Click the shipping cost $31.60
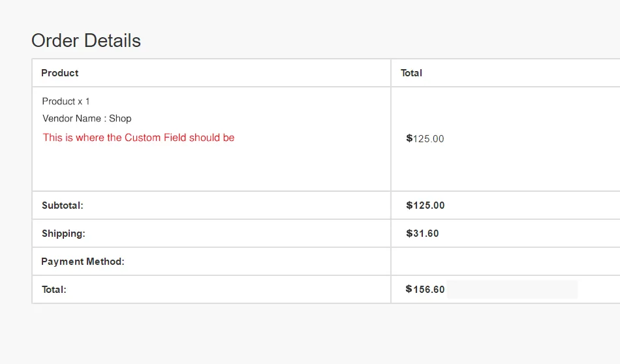620x364 pixels. [422, 234]
